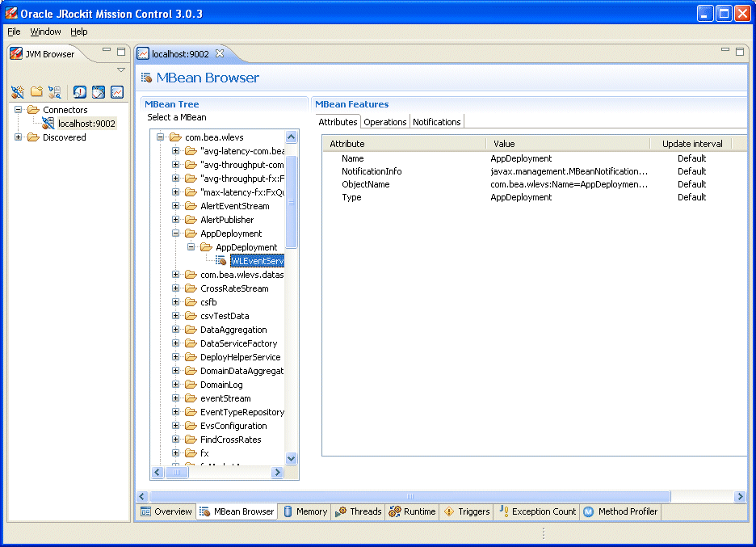Click the localhost:9002 connector icon in tree

(x=48, y=124)
